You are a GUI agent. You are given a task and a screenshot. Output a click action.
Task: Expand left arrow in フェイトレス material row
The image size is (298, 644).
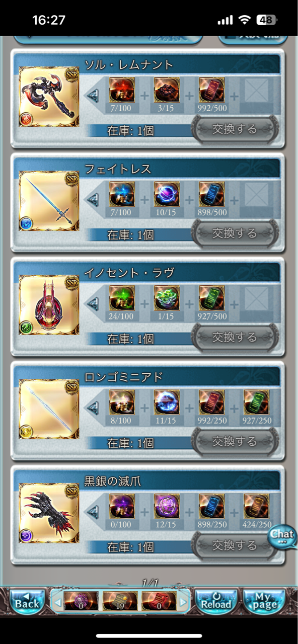point(92,199)
